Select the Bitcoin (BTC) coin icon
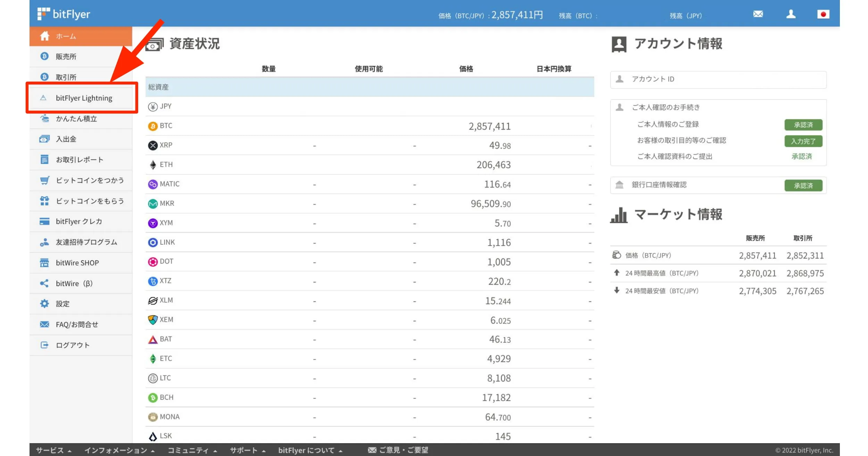Image resolution: width=868 pixels, height=456 pixels. [x=152, y=126]
